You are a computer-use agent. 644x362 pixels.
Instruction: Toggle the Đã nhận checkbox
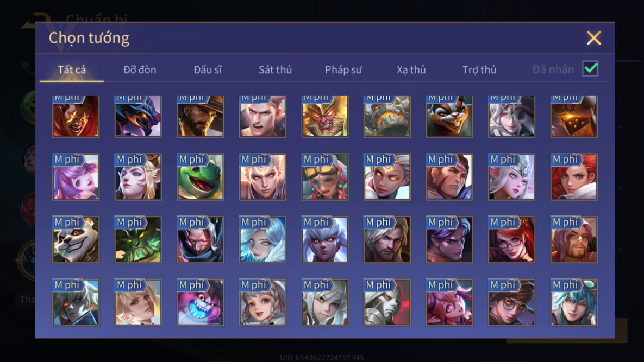click(x=590, y=68)
